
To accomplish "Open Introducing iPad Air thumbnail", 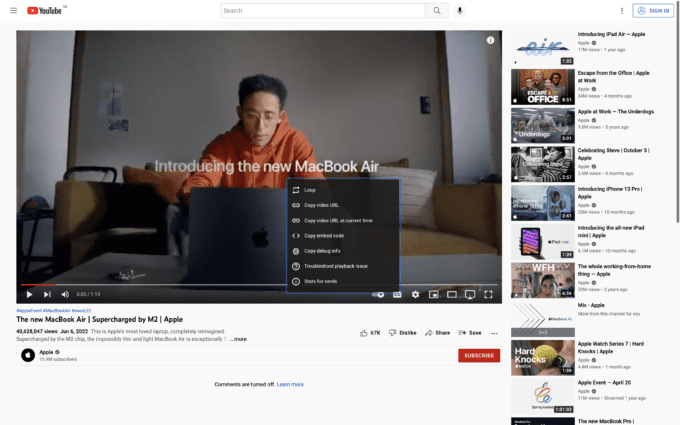I will (x=543, y=48).
